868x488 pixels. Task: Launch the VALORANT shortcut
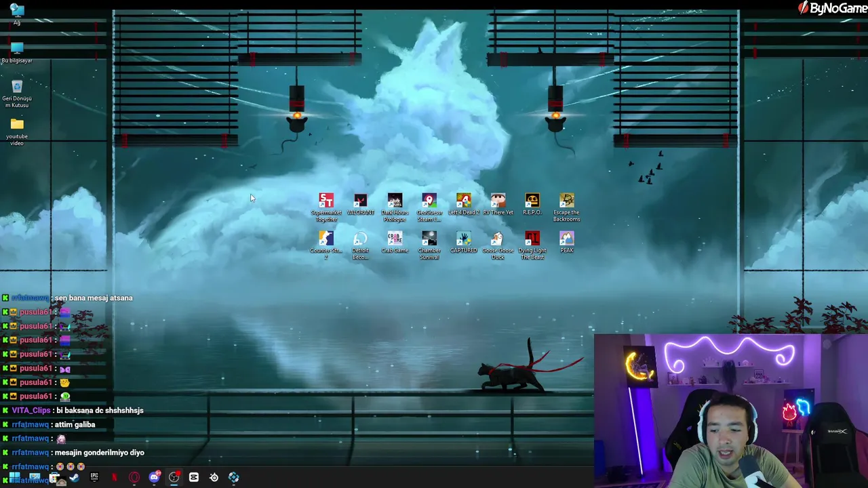coord(360,204)
